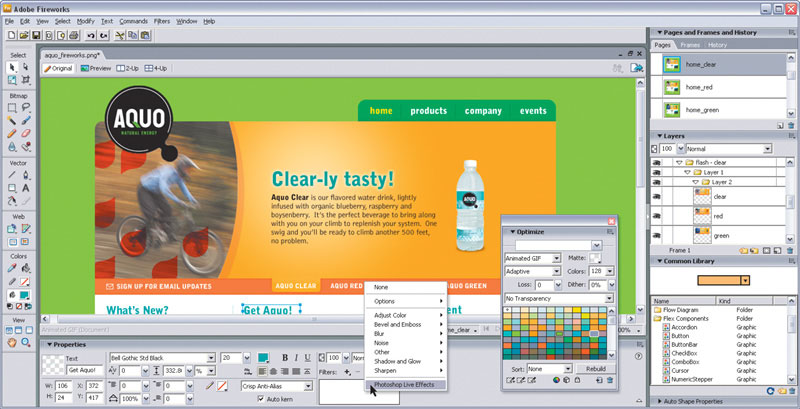Screen dimensions: 800x409
Task: Select the Brush tool
Action: click(26, 120)
